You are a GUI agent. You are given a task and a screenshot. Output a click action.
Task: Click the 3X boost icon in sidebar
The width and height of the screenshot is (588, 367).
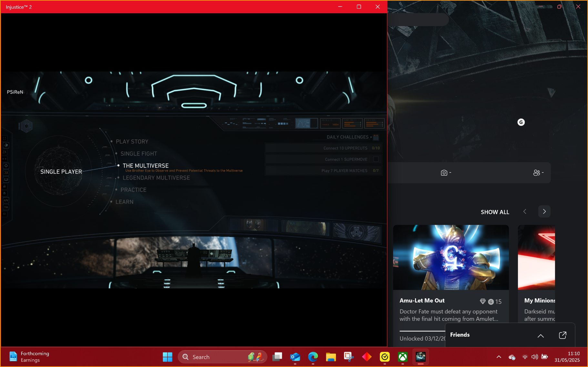tap(6, 173)
